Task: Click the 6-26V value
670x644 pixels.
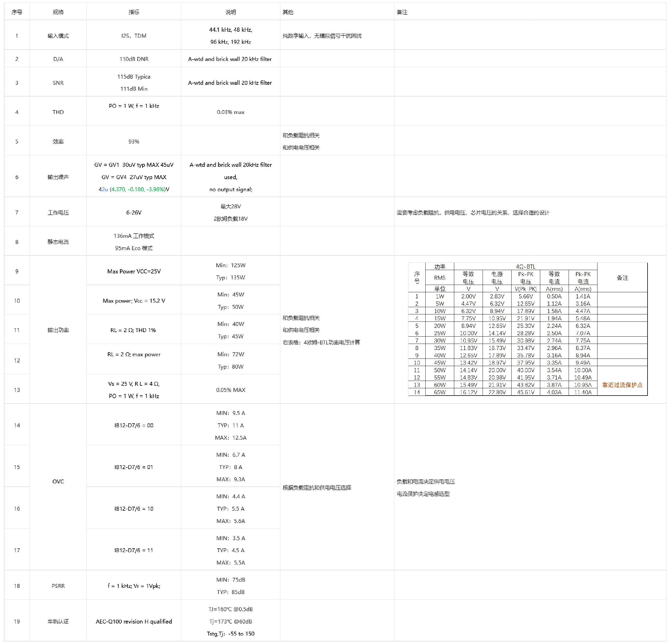Action: pos(134,213)
